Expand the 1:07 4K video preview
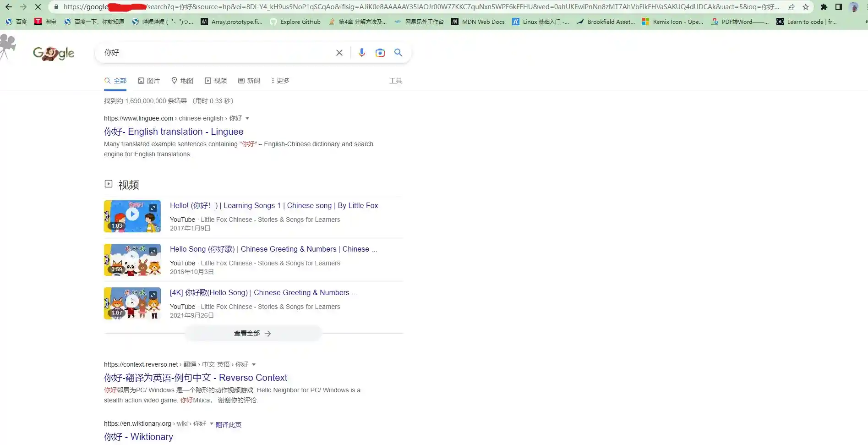Screen dimensions: 868x445 click(x=153, y=295)
